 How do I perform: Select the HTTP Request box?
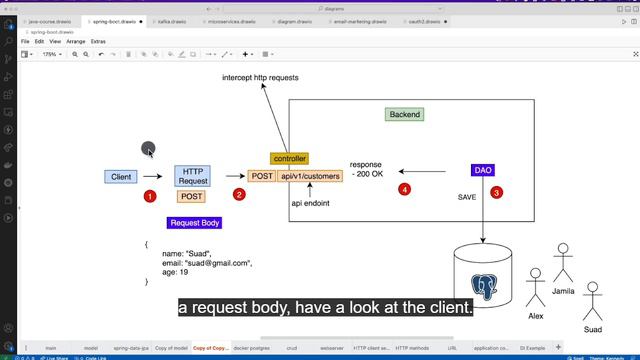click(x=193, y=176)
